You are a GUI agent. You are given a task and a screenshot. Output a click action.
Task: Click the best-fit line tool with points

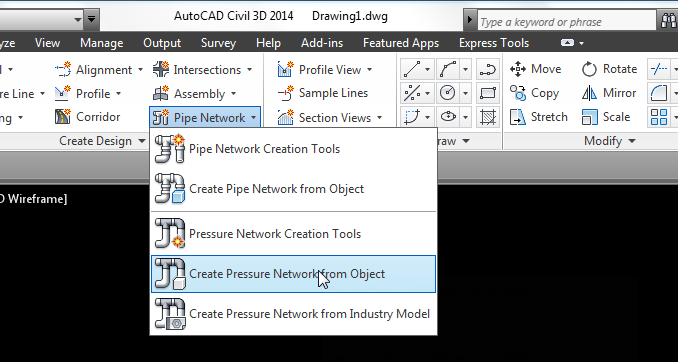412,93
